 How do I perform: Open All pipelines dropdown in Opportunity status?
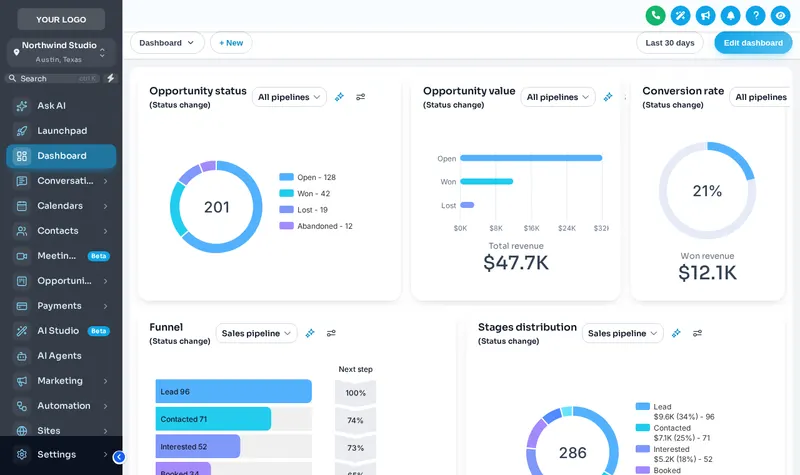click(x=289, y=97)
